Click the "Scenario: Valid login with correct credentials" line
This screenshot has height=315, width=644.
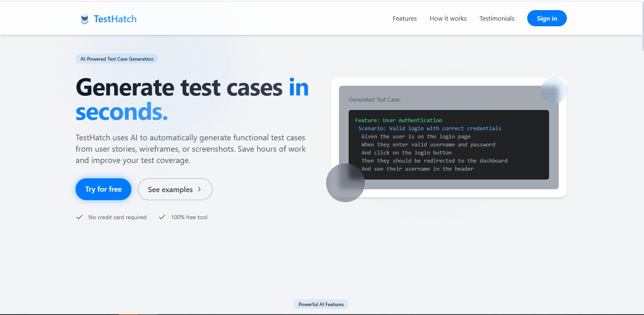(429, 128)
